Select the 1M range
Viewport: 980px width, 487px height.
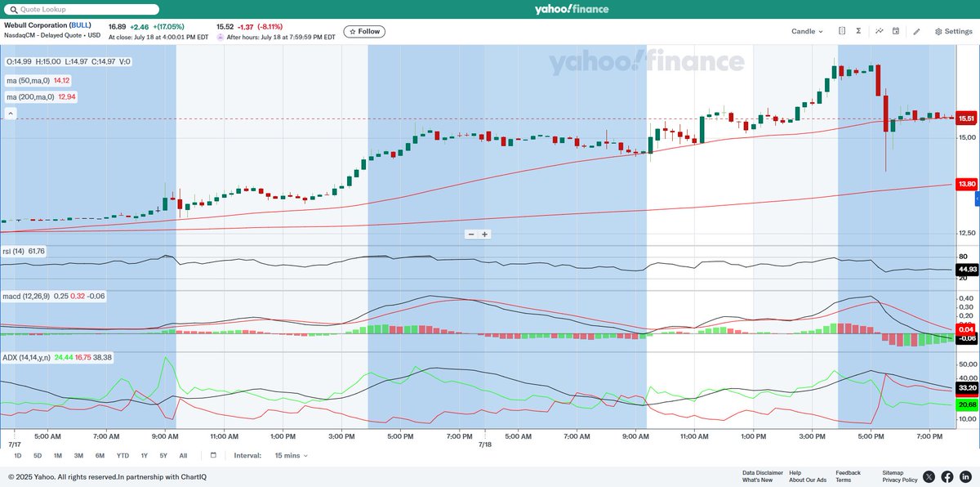coord(58,455)
